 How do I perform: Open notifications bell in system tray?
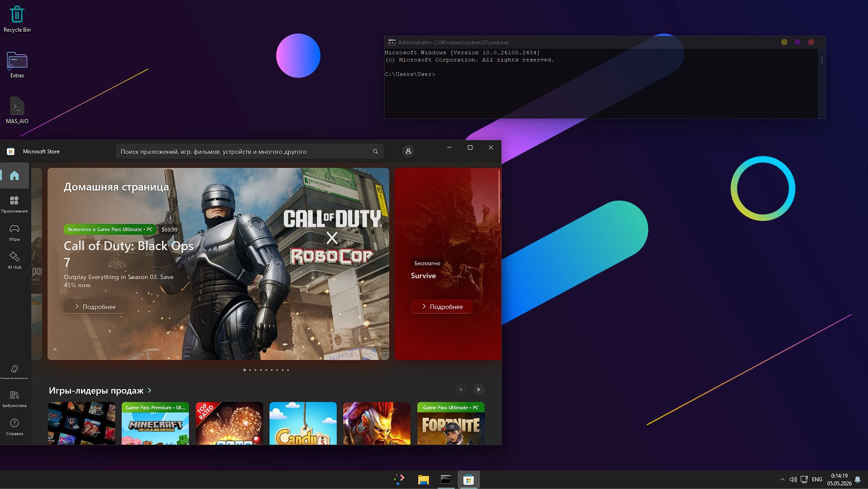[858, 480]
